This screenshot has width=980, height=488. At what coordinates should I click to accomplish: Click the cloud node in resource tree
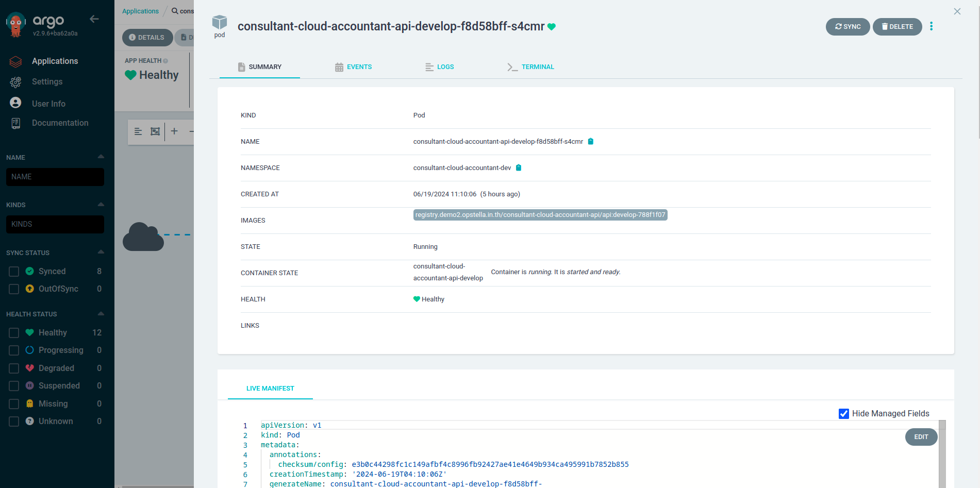pos(143,237)
